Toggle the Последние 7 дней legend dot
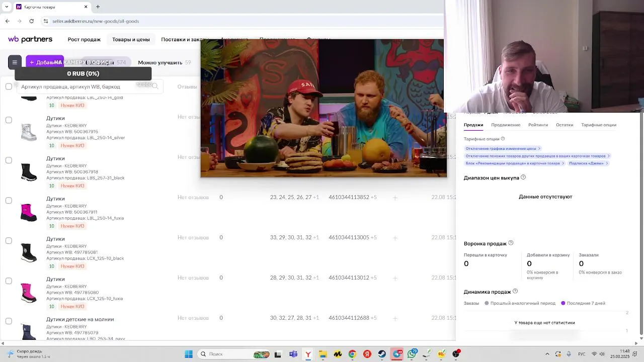644x362 pixels. click(563, 303)
